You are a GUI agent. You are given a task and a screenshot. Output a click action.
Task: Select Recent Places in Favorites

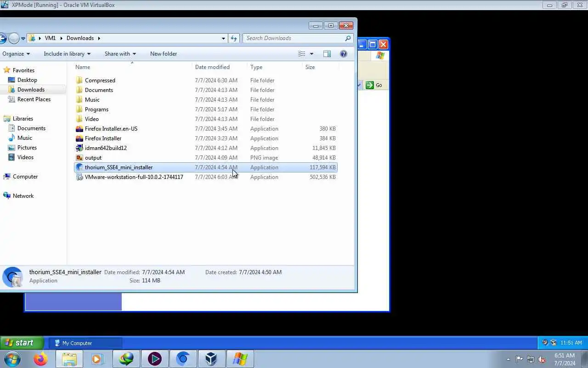34,99
